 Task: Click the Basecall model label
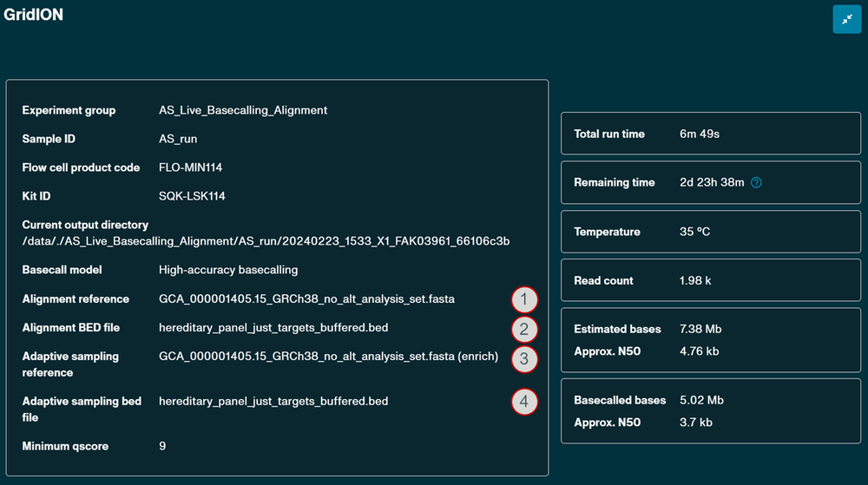(x=62, y=270)
